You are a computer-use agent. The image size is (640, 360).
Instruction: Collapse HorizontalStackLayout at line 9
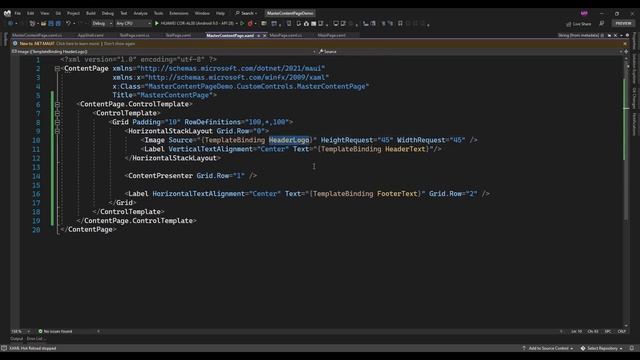57,131
